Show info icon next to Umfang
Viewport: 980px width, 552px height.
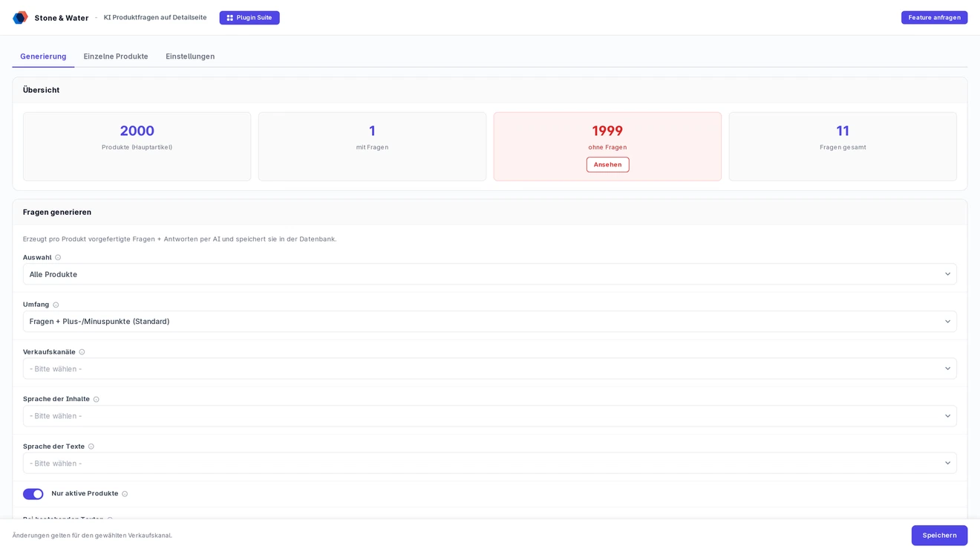click(56, 305)
